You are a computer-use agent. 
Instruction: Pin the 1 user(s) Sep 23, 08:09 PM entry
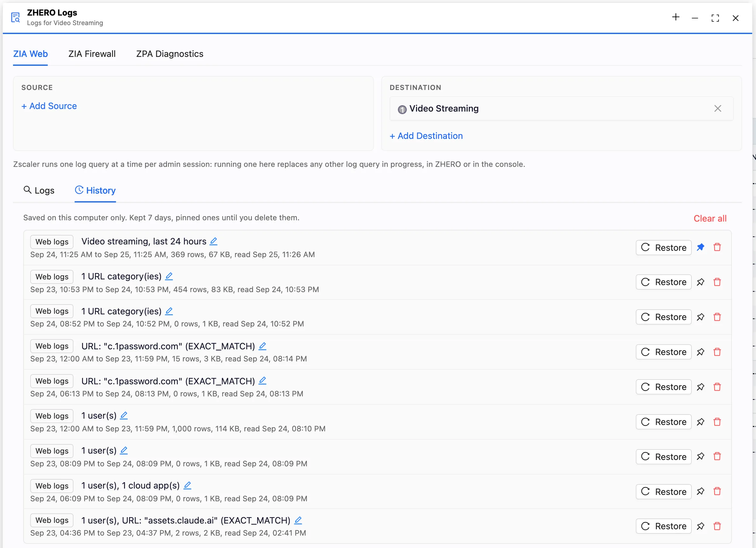tap(701, 456)
